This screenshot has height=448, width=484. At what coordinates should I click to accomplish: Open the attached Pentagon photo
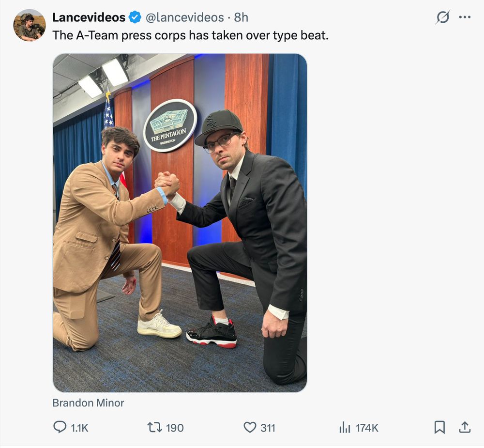click(x=180, y=223)
